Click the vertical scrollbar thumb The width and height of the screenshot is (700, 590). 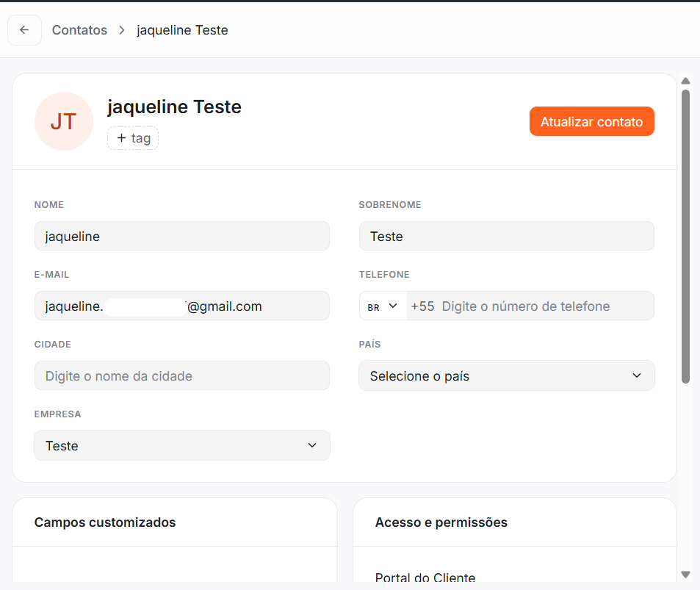(x=686, y=237)
